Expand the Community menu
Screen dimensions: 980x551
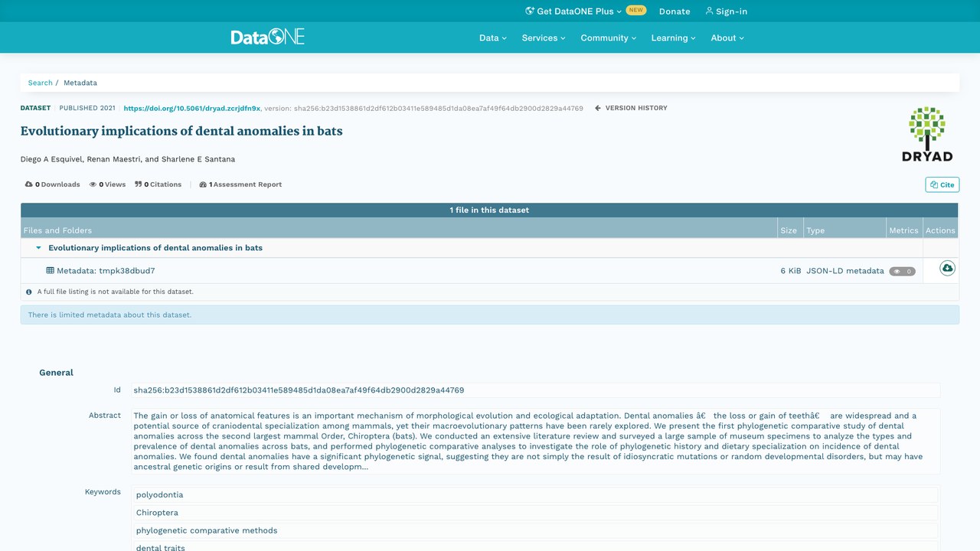(x=608, y=37)
